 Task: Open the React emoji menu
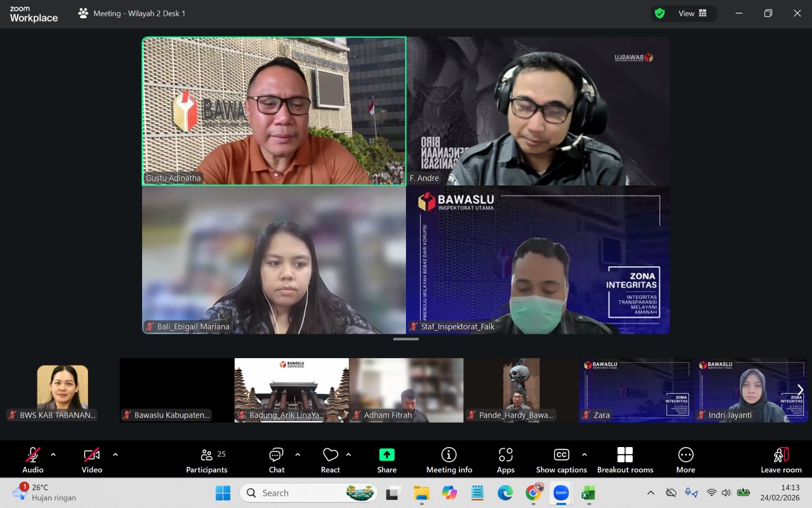click(330, 460)
